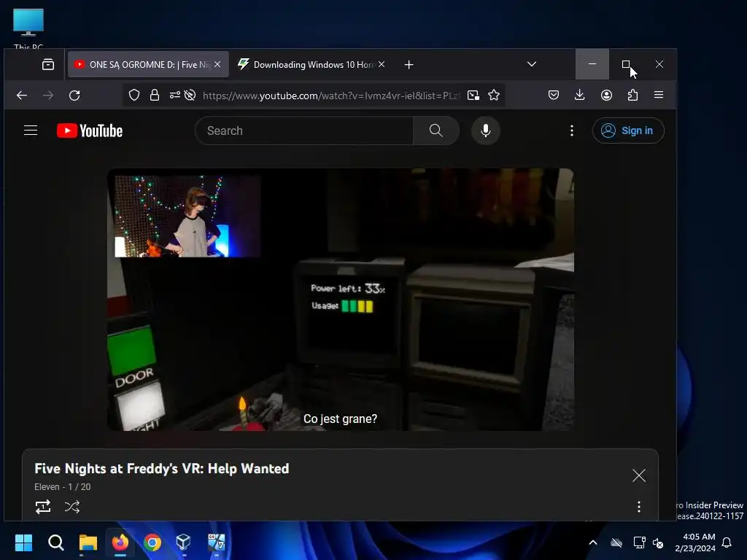Launch Google Chrome from taskbar

point(152,542)
